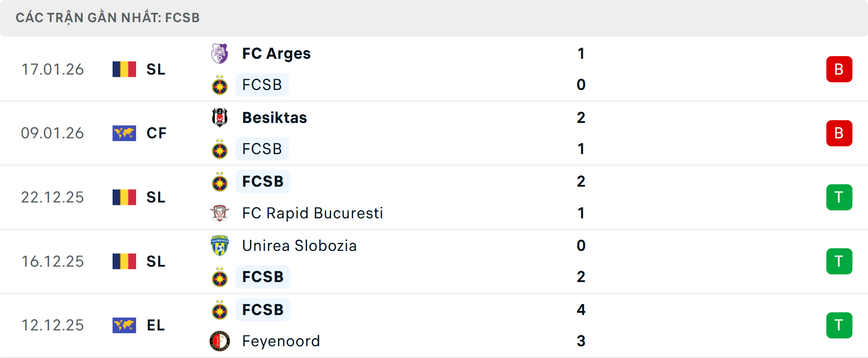Select the SL league label for 16.12.25
The image size is (868, 358).
tap(156, 261)
